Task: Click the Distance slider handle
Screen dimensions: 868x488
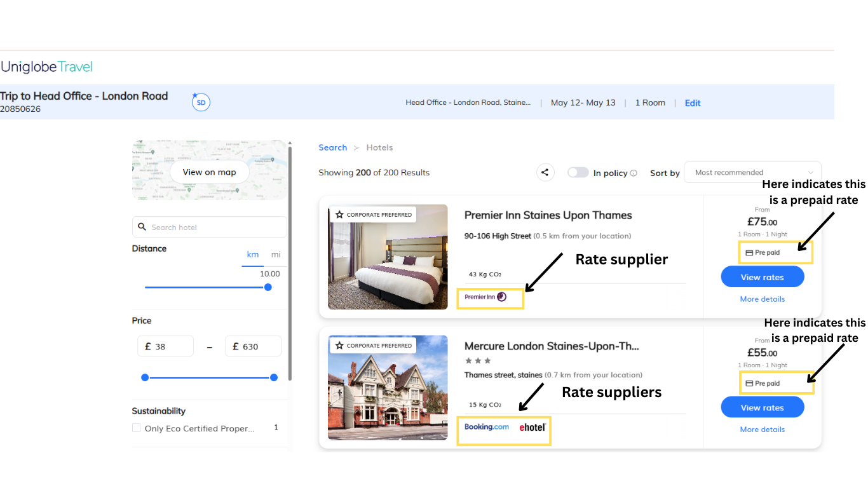Action: pos(268,287)
